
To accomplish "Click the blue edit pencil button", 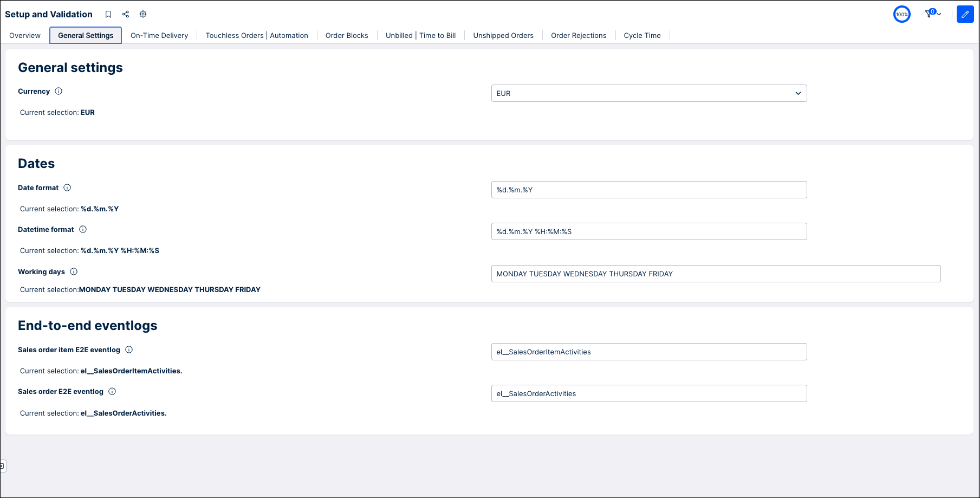I will [x=965, y=14].
